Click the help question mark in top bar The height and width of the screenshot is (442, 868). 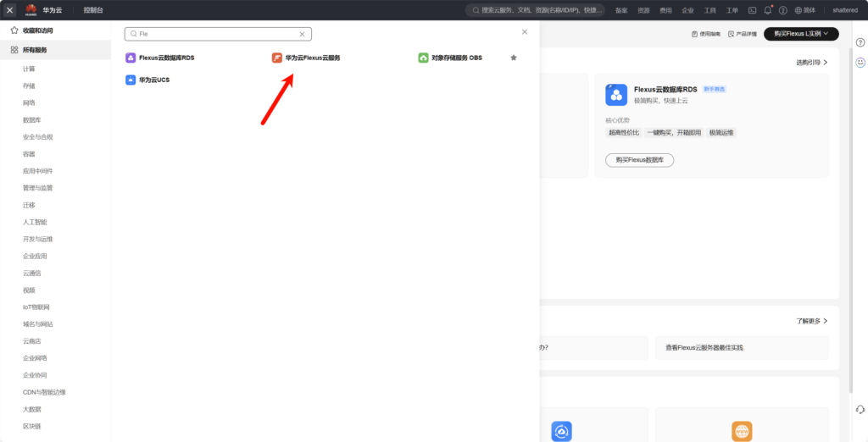[x=783, y=10]
